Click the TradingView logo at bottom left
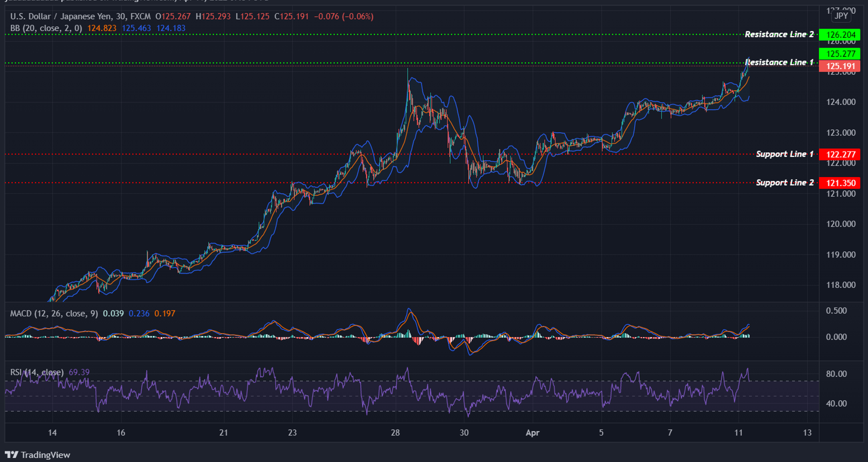 [38, 455]
